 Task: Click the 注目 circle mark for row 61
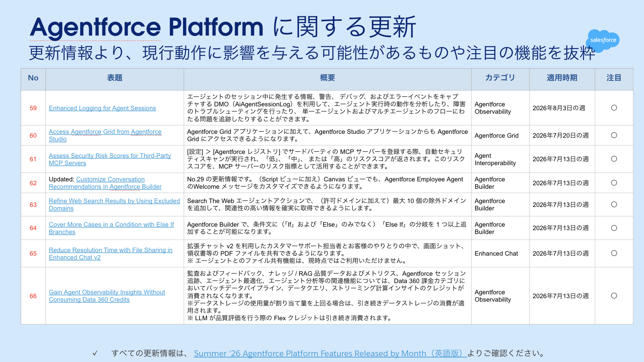pyautogui.click(x=614, y=159)
